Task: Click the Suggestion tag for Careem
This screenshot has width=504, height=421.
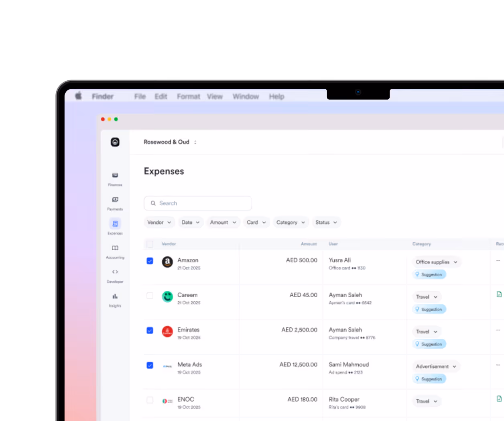Action: coord(429,309)
